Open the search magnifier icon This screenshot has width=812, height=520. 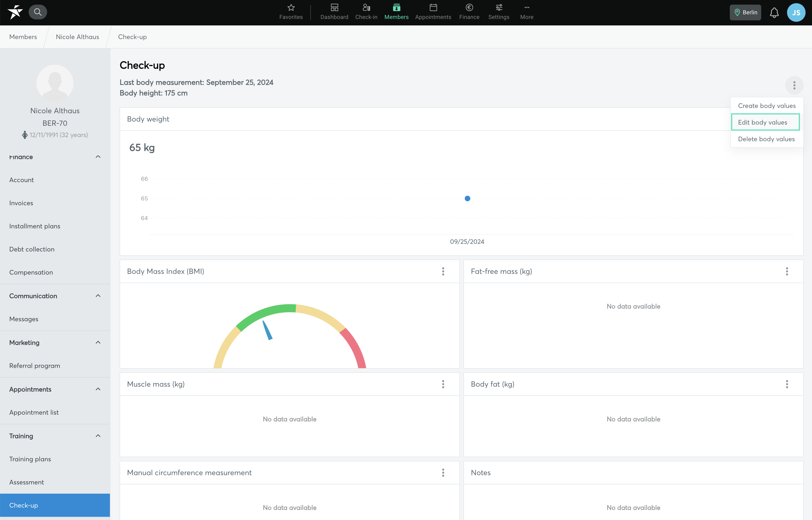pos(38,12)
